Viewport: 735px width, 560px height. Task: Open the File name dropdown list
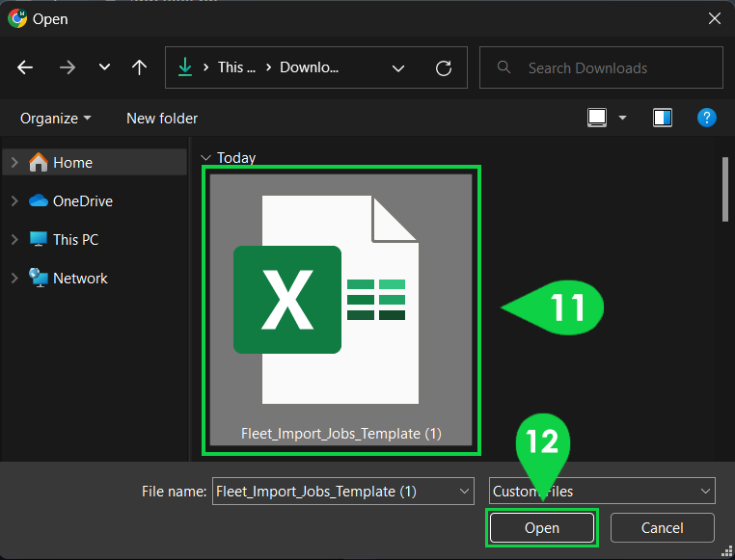(465, 492)
